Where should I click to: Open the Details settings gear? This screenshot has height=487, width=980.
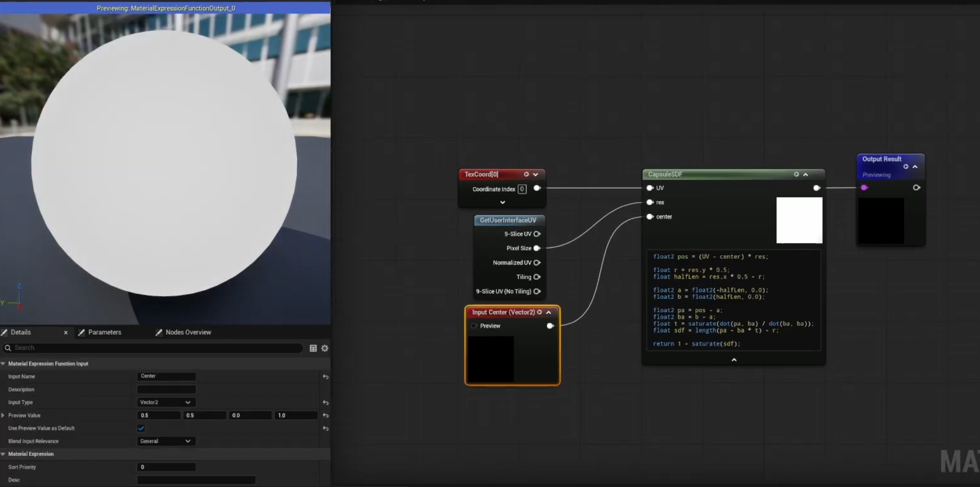point(325,348)
